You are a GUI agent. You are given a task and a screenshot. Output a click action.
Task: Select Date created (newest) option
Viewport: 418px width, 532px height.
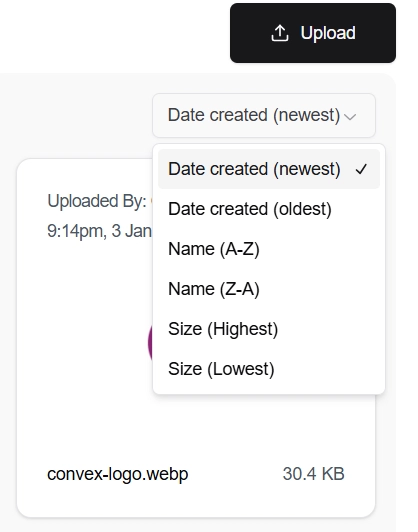click(x=269, y=169)
